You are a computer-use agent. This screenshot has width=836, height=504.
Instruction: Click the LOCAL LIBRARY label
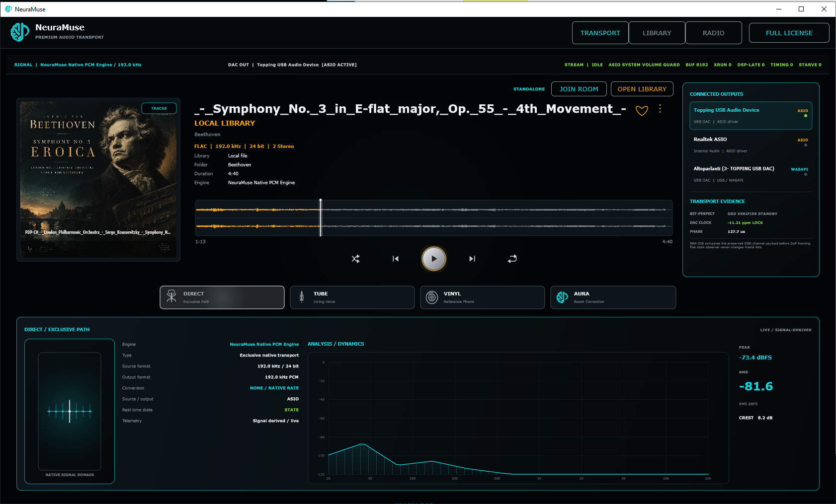[225, 123]
